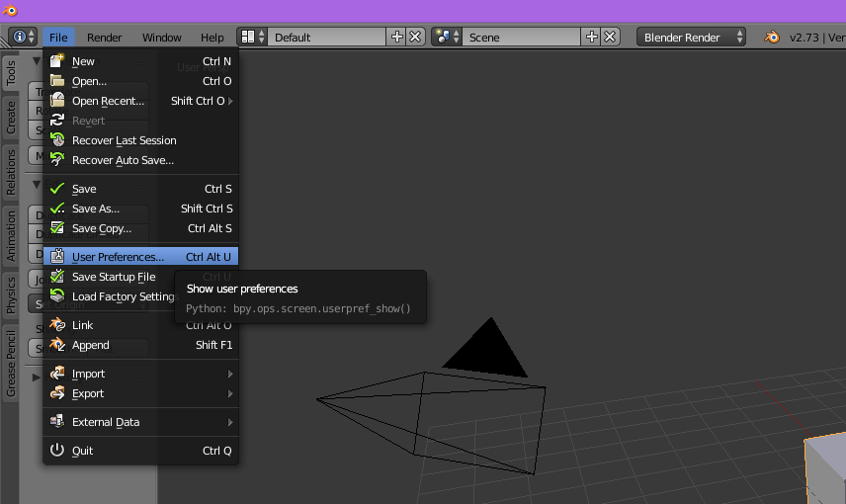Viewport: 846px width, 504px height.
Task: Click the Recover Last Session icon
Action: point(57,139)
